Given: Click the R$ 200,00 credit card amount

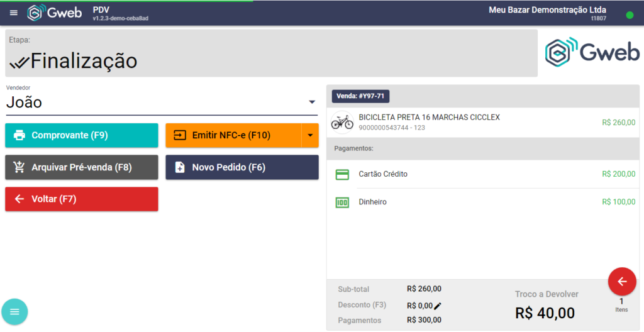Looking at the screenshot, I should [619, 174].
